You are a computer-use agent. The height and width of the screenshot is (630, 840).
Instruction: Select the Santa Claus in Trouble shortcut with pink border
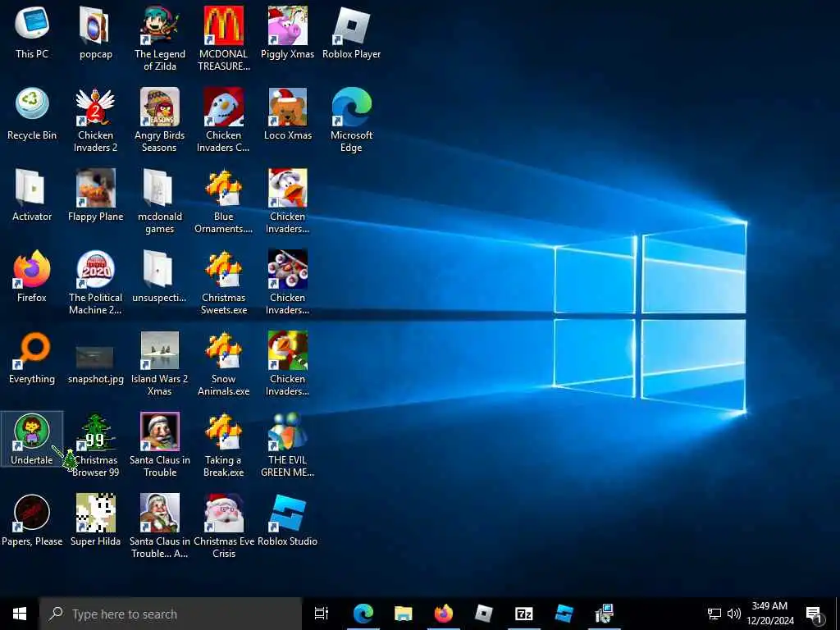point(160,445)
